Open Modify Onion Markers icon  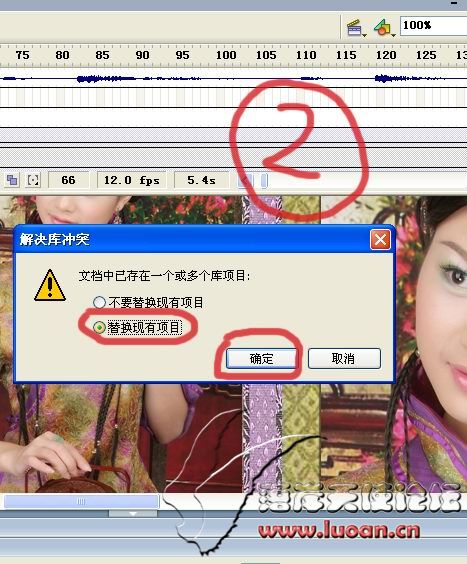point(33,180)
